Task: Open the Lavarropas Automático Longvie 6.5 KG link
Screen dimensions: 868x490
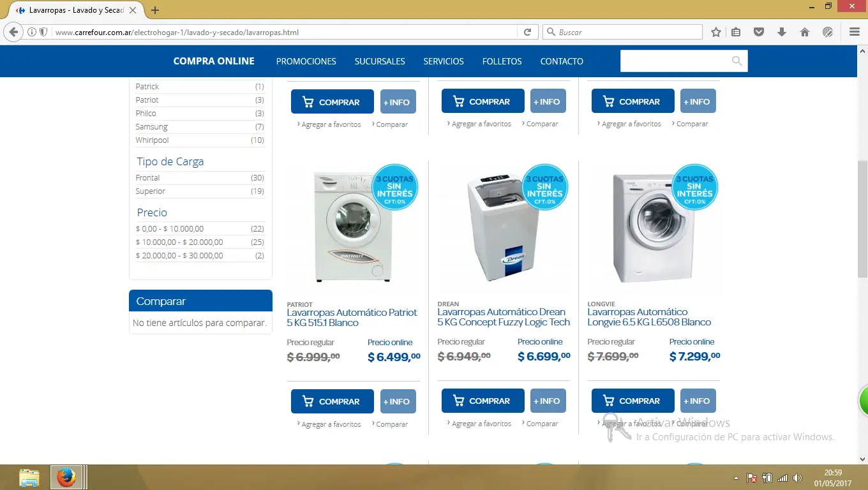Action: (649, 317)
